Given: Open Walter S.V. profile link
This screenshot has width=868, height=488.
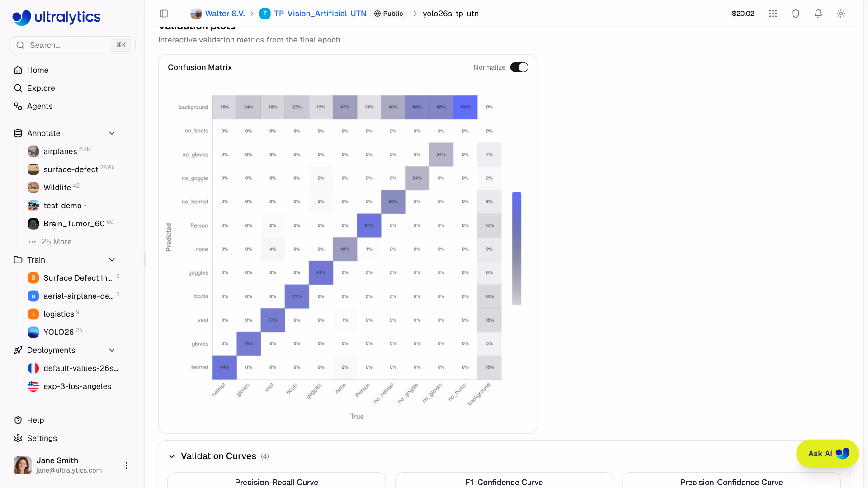Looking at the screenshot, I should [225, 14].
